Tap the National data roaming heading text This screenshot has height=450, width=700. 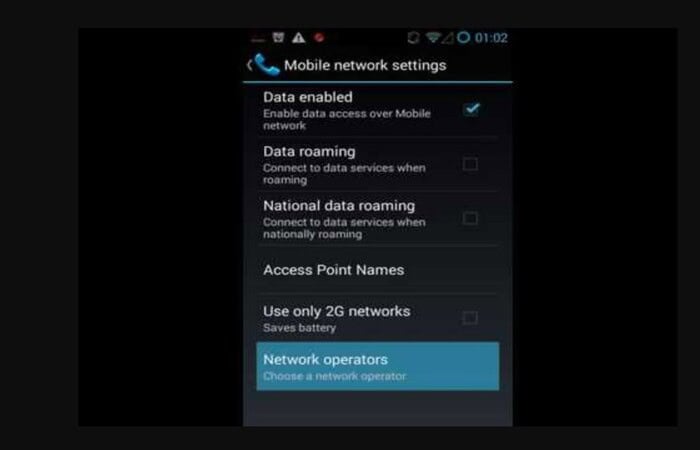tap(339, 206)
